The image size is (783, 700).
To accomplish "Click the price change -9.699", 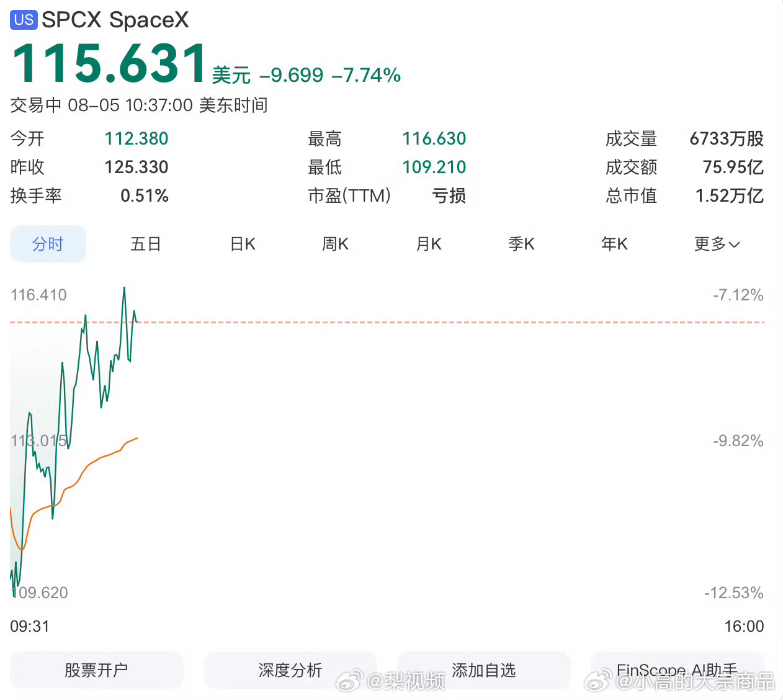I will [291, 75].
